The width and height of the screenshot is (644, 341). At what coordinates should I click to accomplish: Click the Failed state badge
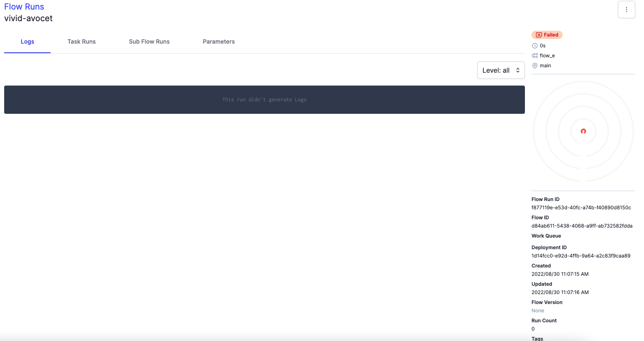pyautogui.click(x=547, y=35)
